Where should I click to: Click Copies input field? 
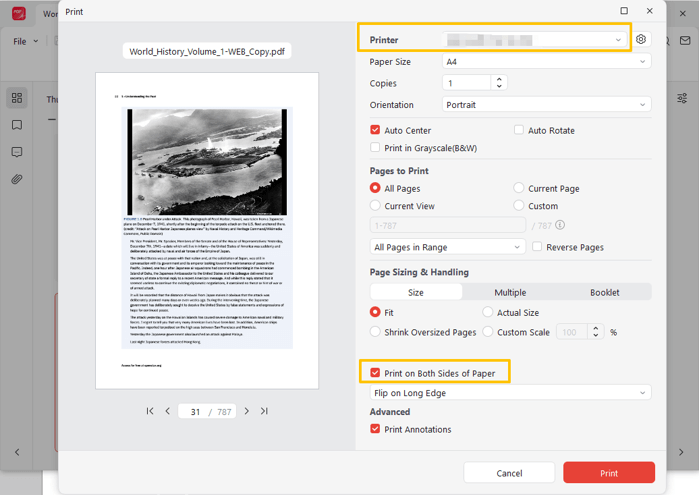click(467, 83)
